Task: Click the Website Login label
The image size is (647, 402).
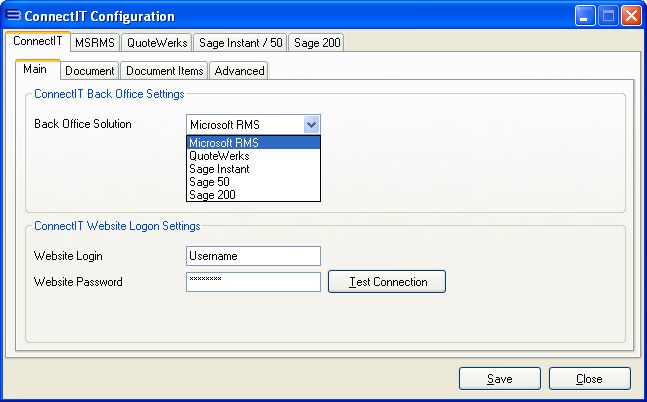Action: tap(68, 256)
